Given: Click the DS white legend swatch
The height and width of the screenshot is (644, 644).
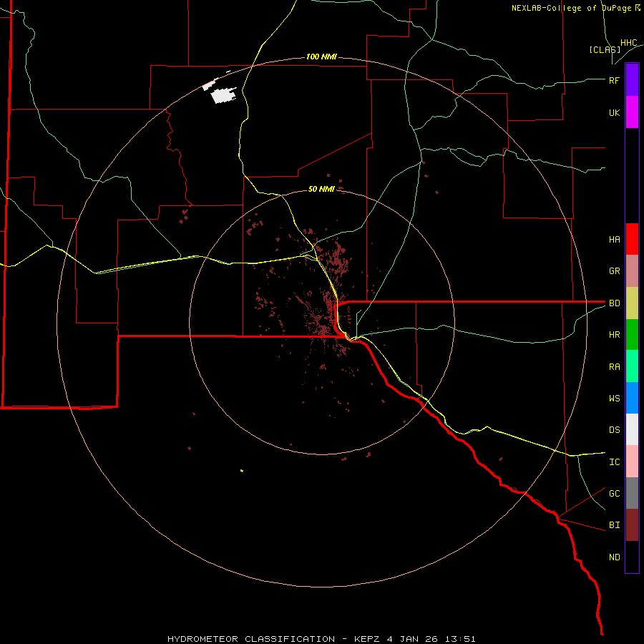Looking at the screenshot, I should point(632,429).
